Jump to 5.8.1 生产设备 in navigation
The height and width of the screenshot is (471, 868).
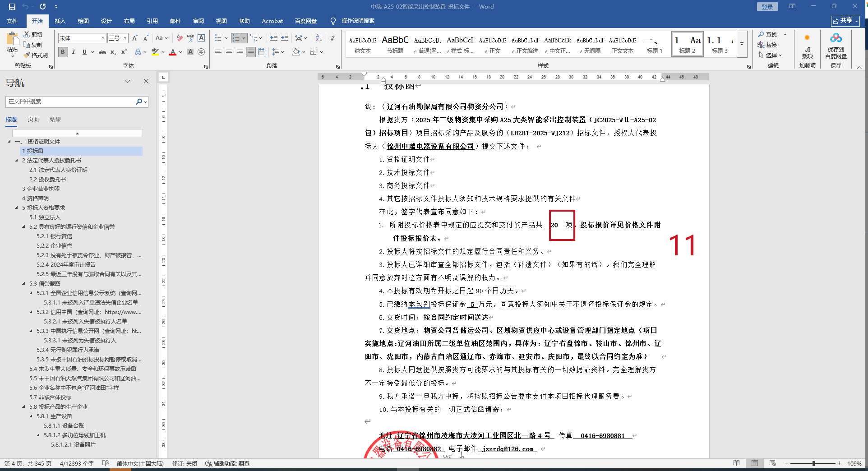(x=55, y=416)
